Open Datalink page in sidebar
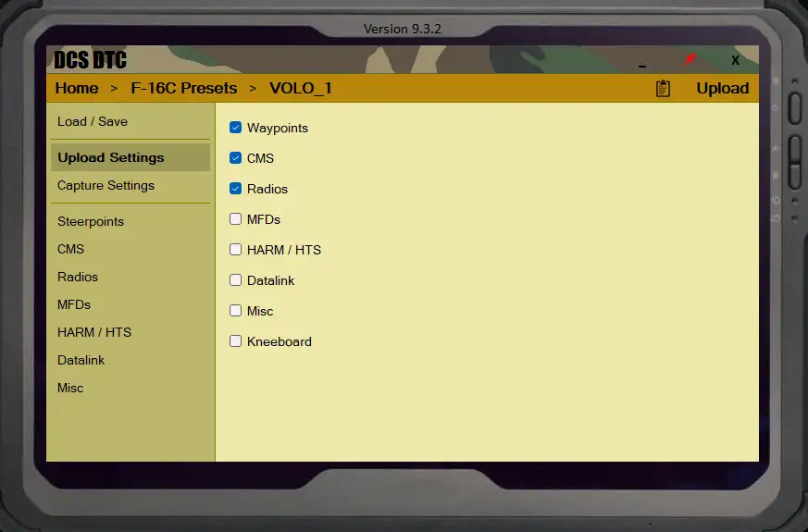Viewport: 808px width, 532px height. point(131,361)
